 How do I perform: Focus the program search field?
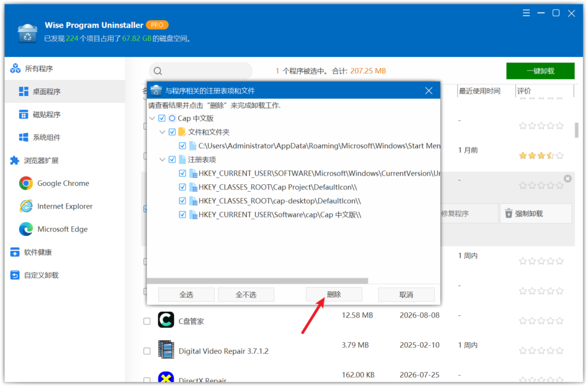(x=201, y=71)
